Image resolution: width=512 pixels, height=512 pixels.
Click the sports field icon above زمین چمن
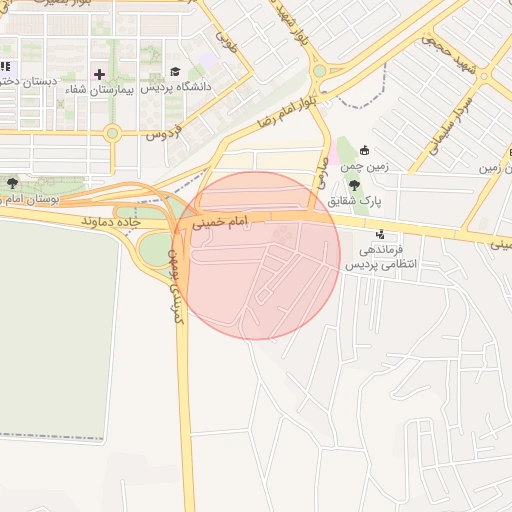364,151
